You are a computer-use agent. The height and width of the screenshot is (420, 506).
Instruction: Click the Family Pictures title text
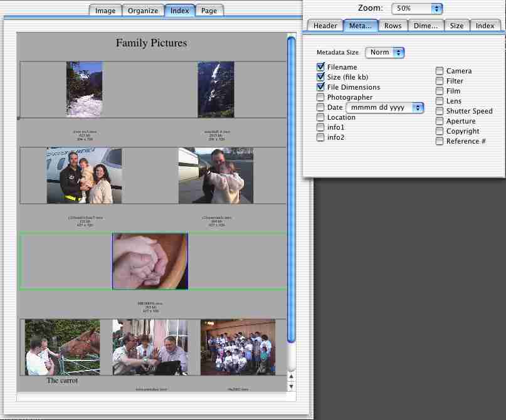[x=151, y=43]
